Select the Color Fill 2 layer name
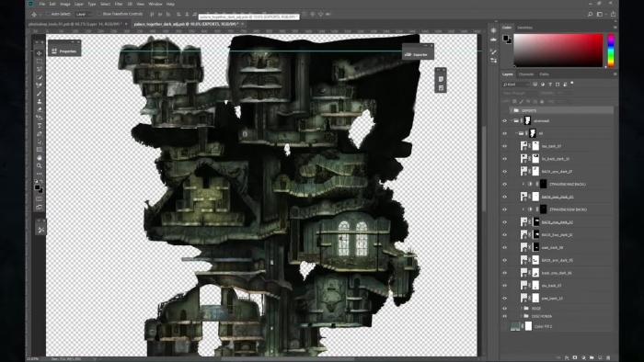Image resolution: width=644 pixels, height=362 pixels. point(543,326)
